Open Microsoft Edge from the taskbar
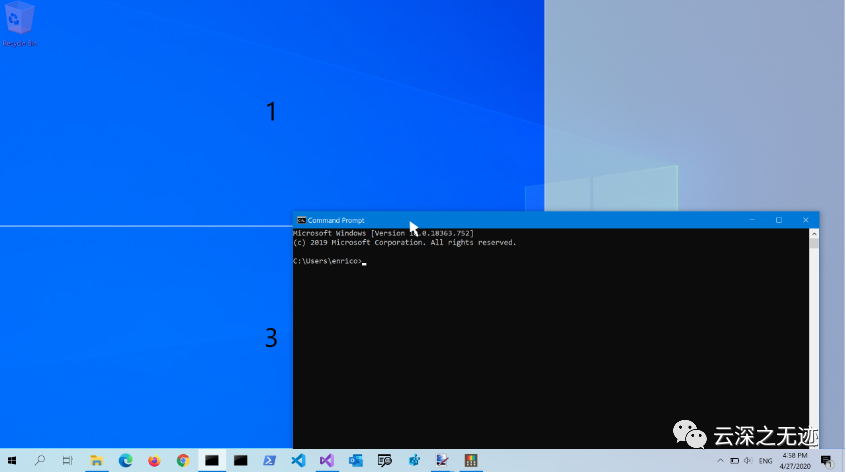The height and width of the screenshot is (474, 846). pyautogui.click(x=125, y=461)
